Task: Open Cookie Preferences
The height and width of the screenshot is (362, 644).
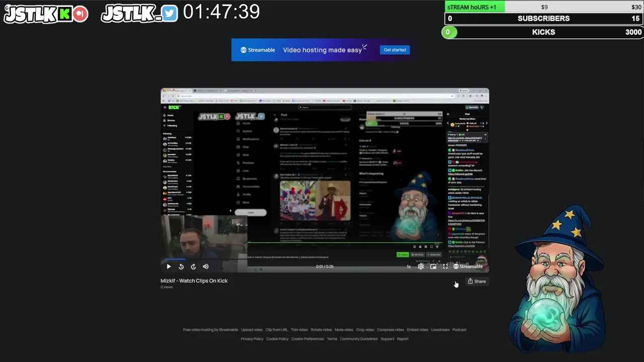Action: coord(307,339)
